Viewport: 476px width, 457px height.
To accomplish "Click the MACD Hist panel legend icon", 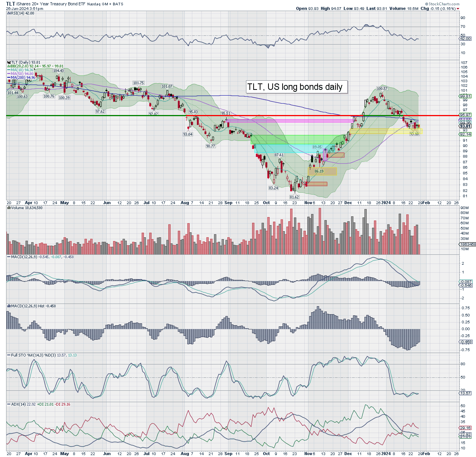I will coord(9,306).
